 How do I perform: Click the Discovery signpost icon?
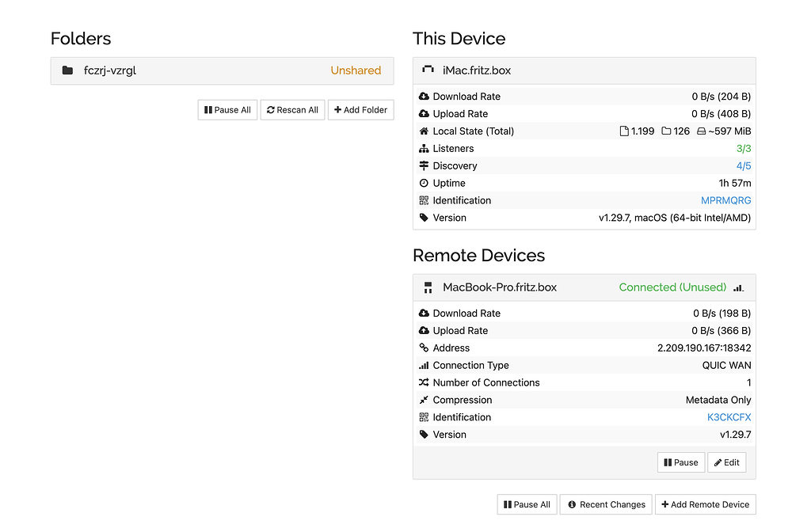(424, 166)
